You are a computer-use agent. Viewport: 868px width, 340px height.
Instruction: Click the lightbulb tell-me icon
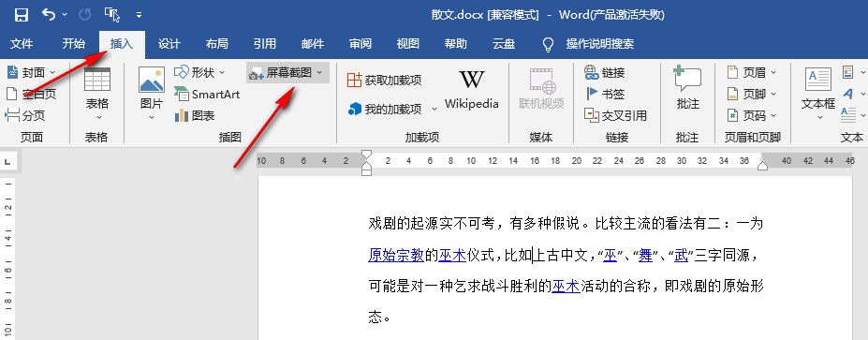pos(548,44)
